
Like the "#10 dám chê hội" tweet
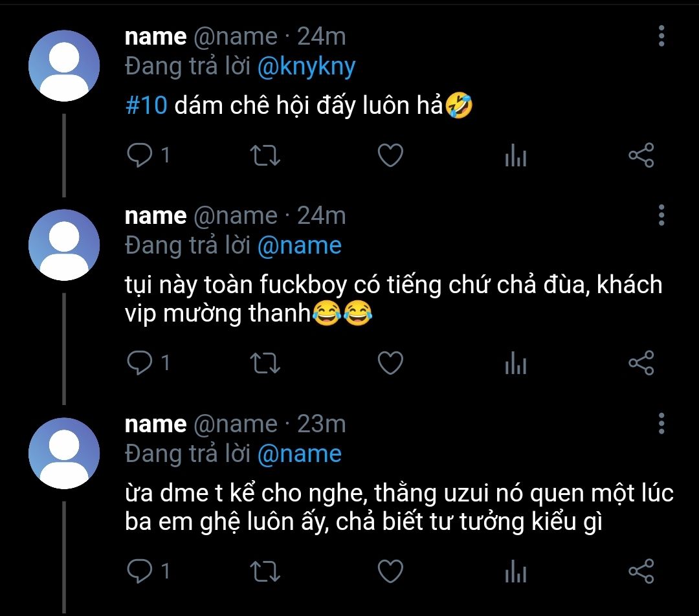[390, 156]
